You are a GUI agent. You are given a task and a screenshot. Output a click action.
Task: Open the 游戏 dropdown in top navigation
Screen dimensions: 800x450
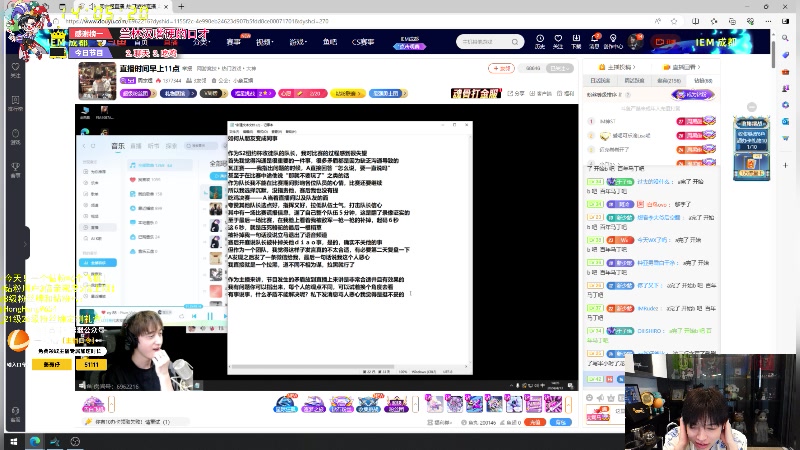pyautogui.click(x=298, y=42)
